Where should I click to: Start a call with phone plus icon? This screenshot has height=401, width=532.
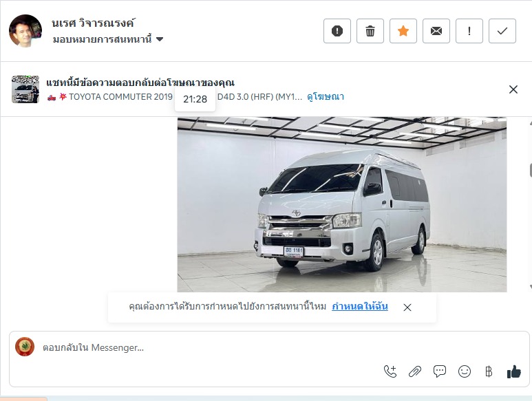(x=390, y=371)
